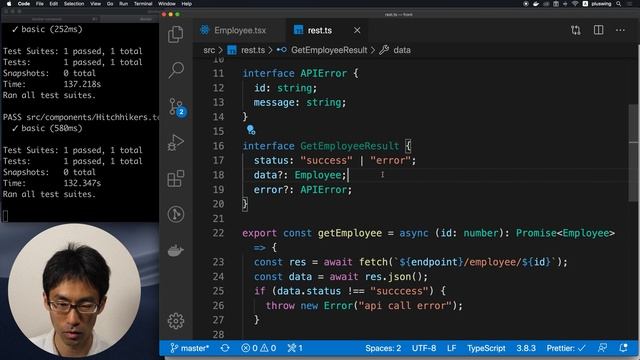Open notifications bell in status bar
The height and width of the screenshot is (360, 640).
click(623, 348)
